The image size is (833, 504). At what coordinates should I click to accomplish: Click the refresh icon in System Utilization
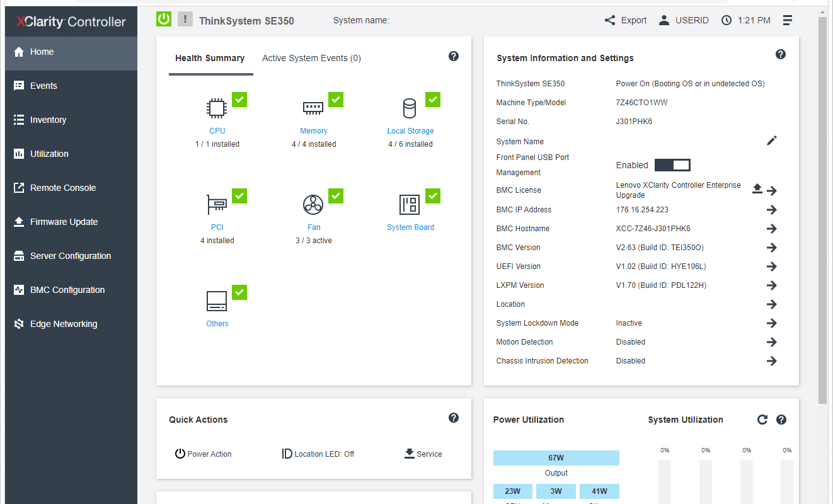tap(762, 420)
